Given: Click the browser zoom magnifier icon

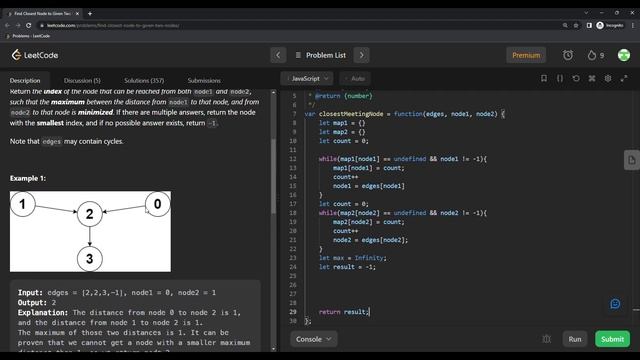Looking at the screenshot, I should pos(565,25).
